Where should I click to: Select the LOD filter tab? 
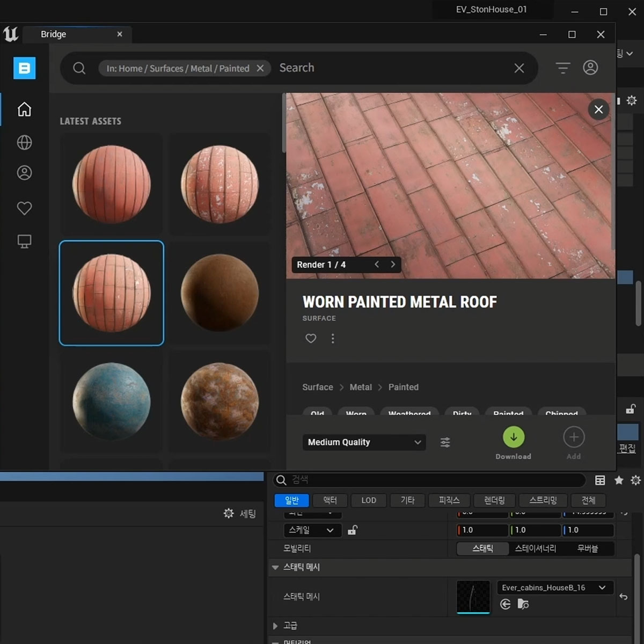[x=369, y=500]
